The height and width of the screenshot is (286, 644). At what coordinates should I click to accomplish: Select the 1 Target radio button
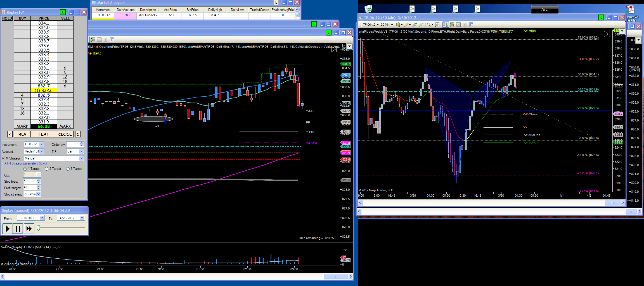click(25, 169)
